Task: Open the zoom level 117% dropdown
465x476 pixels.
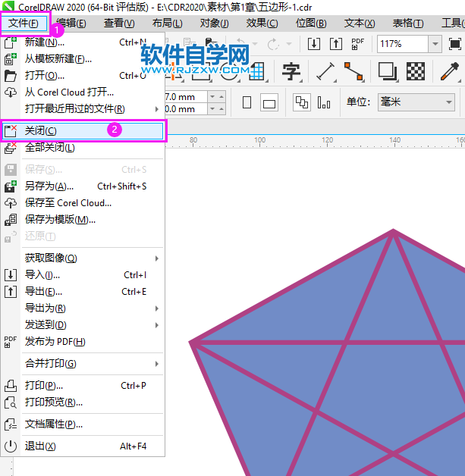Action: (435, 44)
